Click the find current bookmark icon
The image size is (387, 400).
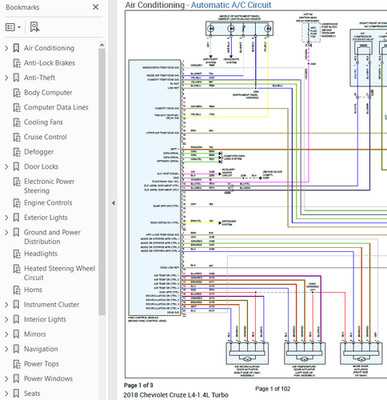tap(34, 27)
